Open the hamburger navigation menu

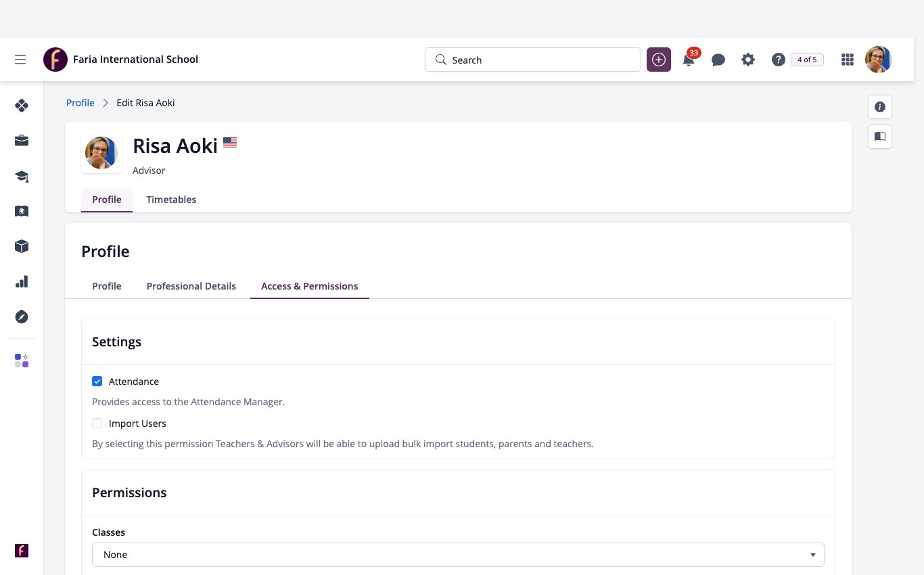[20, 60]
